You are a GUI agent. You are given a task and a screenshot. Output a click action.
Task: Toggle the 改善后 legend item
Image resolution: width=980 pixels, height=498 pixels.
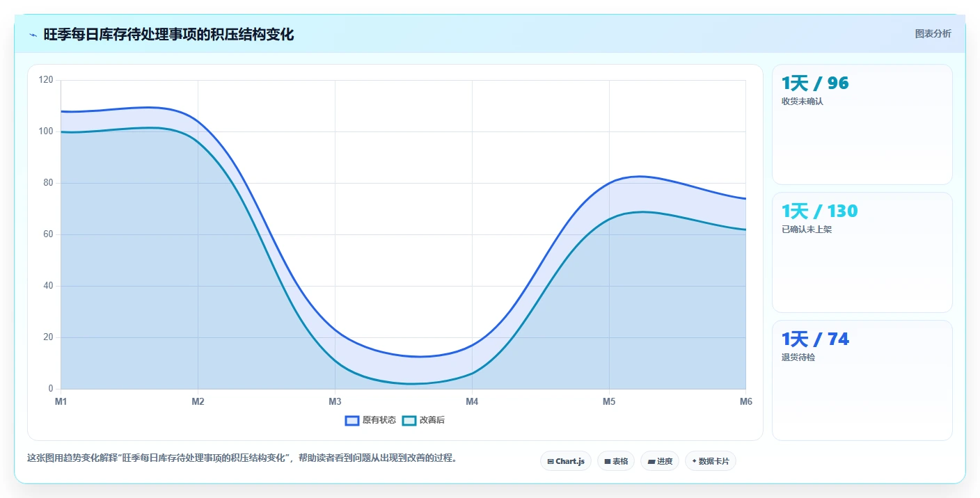point(424,420)
